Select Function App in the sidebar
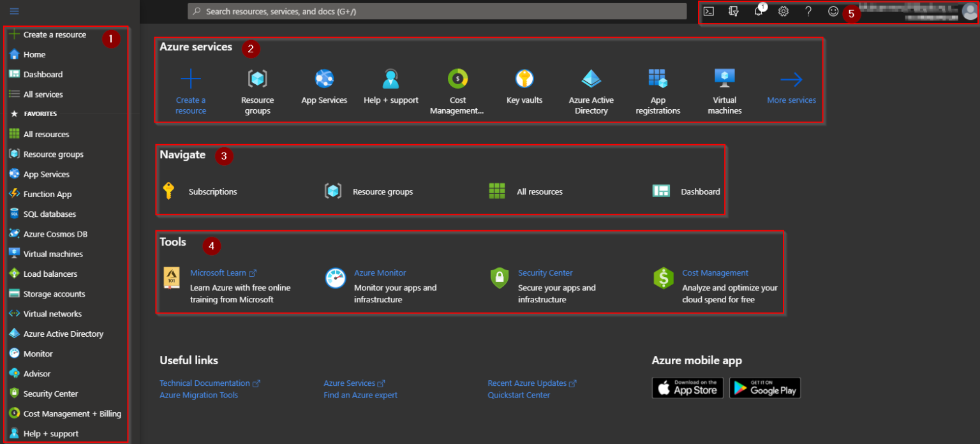Image resolution: width=980 pixels, height=444 pixels. click(47, 194)
